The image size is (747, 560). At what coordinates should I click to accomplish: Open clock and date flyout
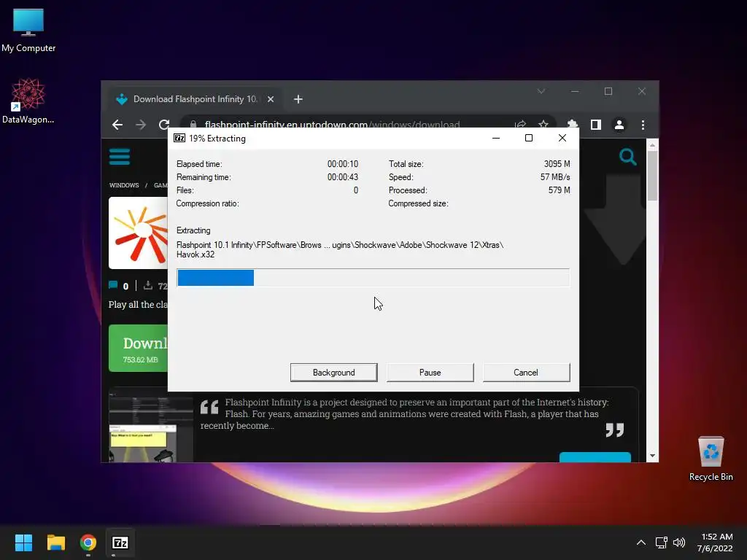[715, 542]
